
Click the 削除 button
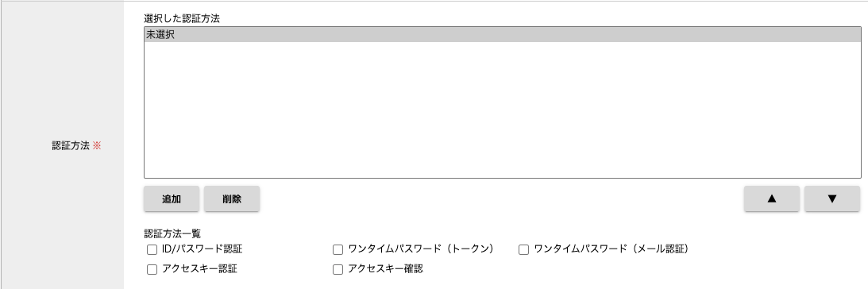(232, 198)
